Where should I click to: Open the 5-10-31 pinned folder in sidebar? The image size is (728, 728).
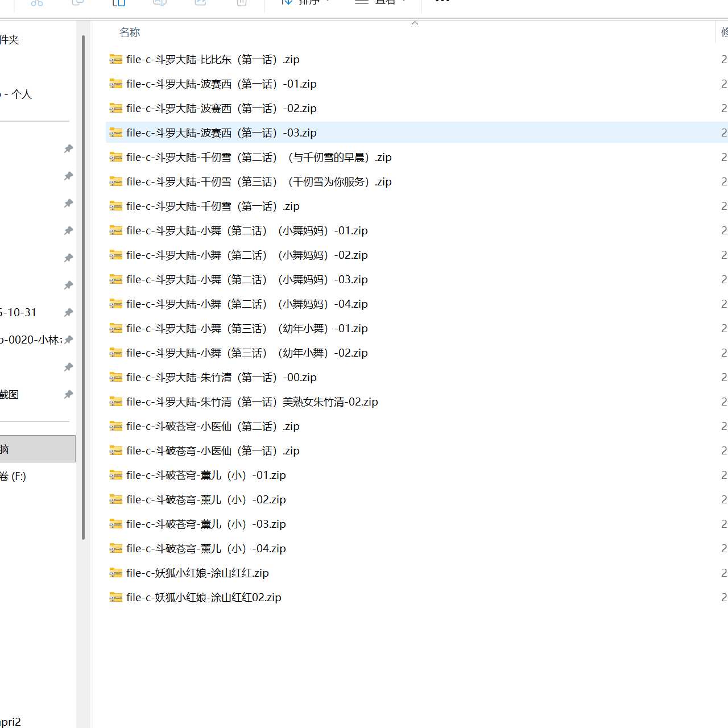coord(18,312)
